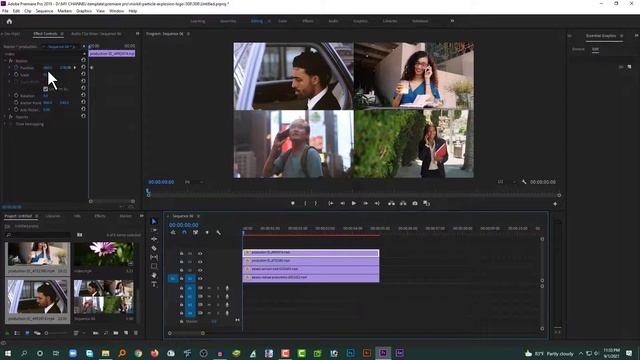Image resolution: width=640 pixels, height=360 pixels.
Task: Toggle Linked Selection in timeline
Action: [196, 233]
